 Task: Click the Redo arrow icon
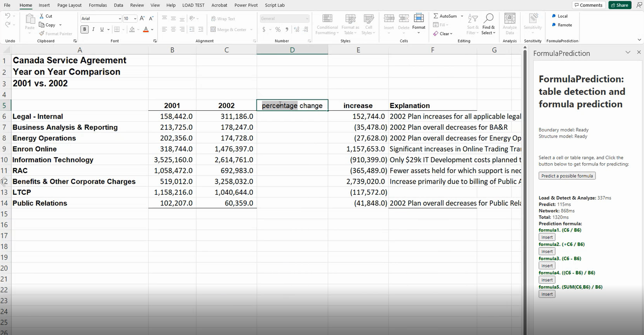(x=7, y=24)
